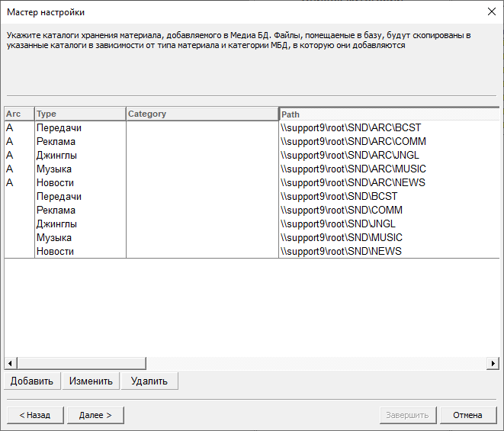
Task: Sort by the Type column header
Action: click(x=80, y=114)
